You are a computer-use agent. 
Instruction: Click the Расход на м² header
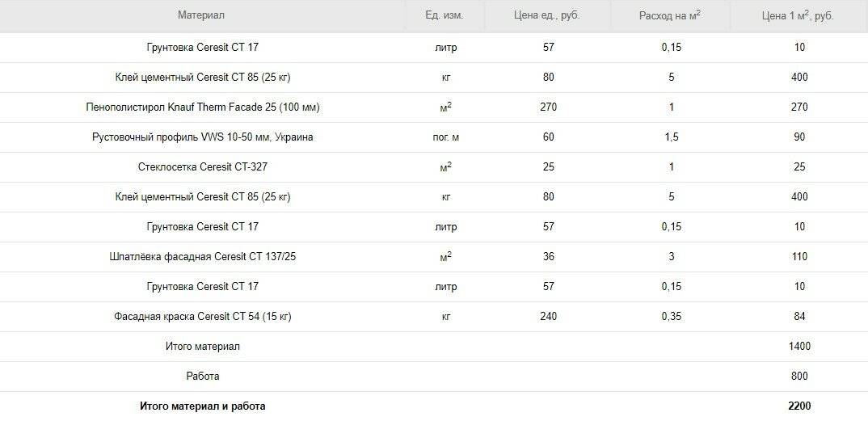pos(669,15)
